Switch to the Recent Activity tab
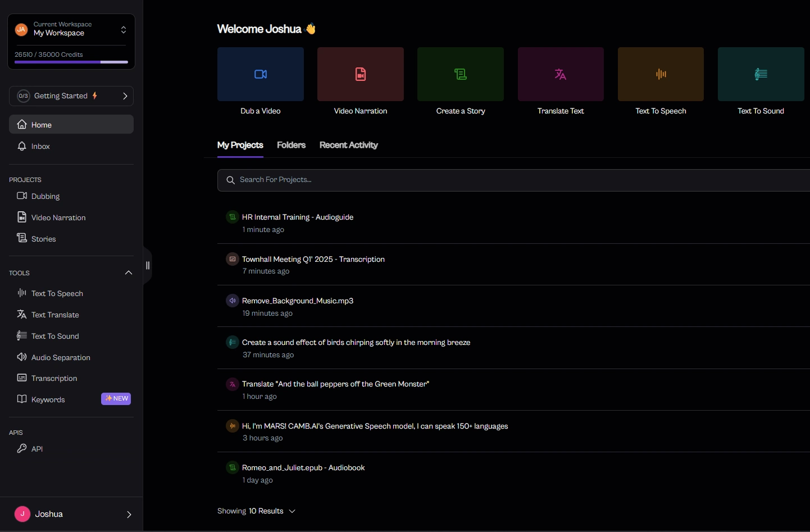This screenshot has height=532, width=810. pos(348,145)
